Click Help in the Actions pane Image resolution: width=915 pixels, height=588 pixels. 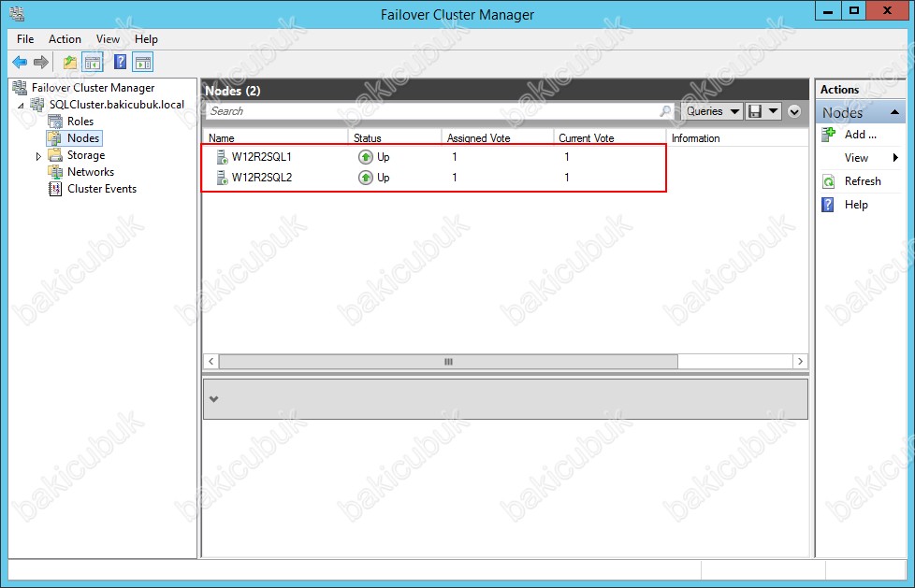pyautogui.click(x=856, y=205)
